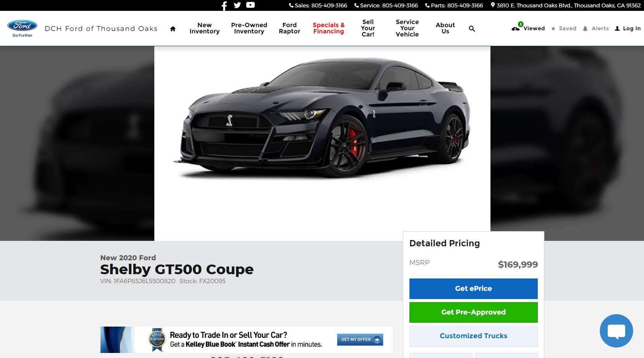644x358 pixels.
Task: Expand the New Inventory menu
Action: 204,28
